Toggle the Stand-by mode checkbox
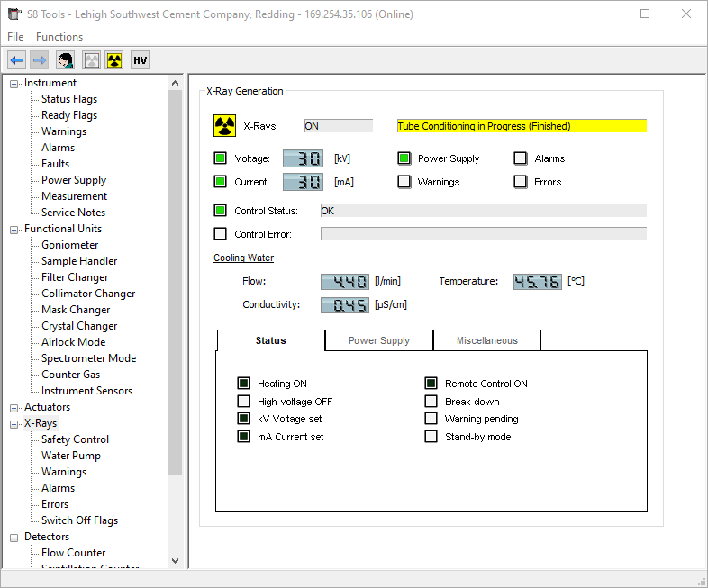The image size is (708, 588). [x=431, y=437]
